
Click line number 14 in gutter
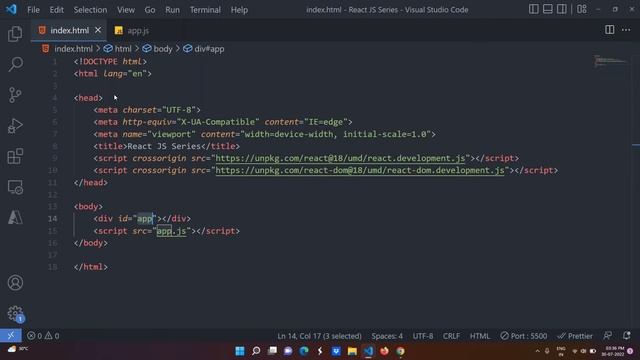pyautogui.click(x=53, y=219)
